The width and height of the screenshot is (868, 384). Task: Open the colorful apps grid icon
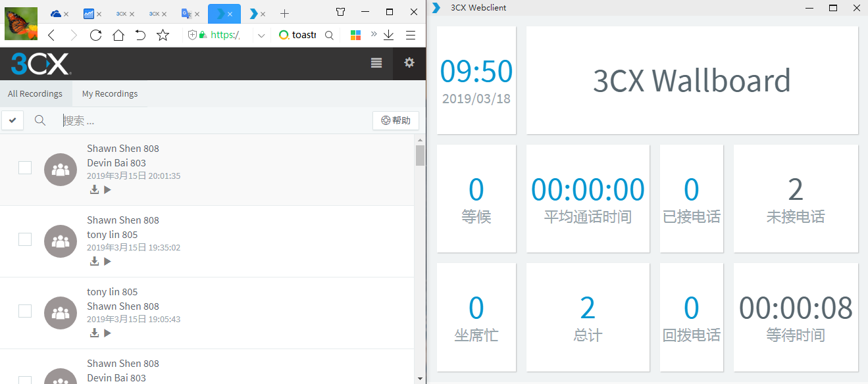(x=355, y=35)
